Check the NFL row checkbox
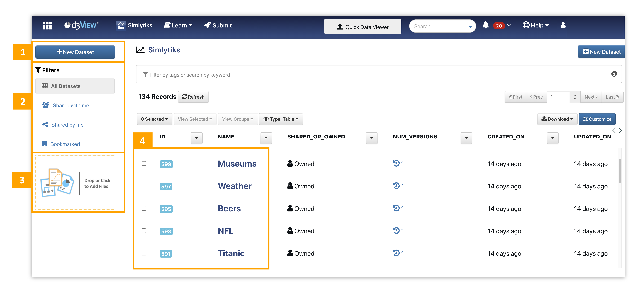The width and height of the screenshot is (644, 296). pyautogui.click(x=144, y=231)
